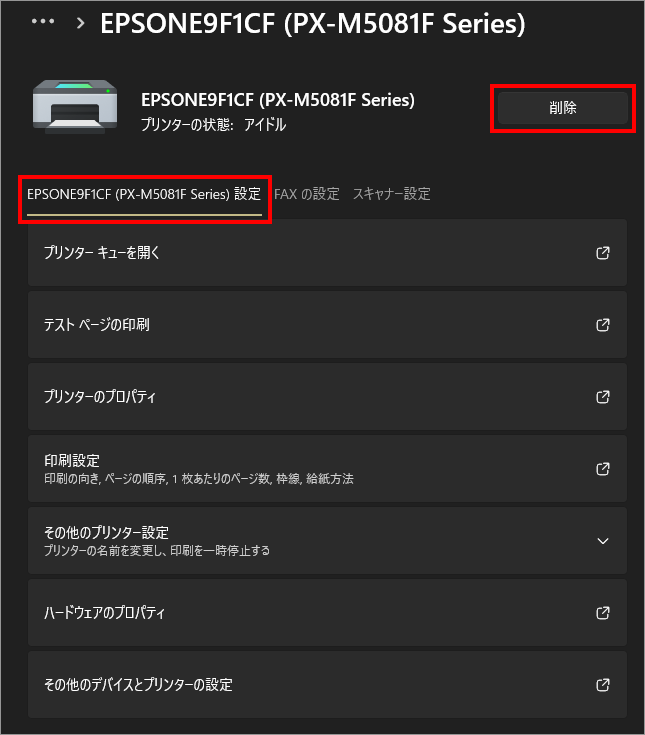Expand その他のプリンター設定 chevron
645x735 pixels.
click(603, 541)
